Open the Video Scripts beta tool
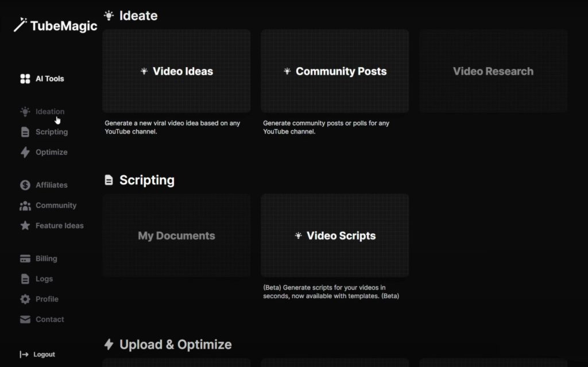Image resolution: width=588 pixels, height=367 pixels. (335, 235)
